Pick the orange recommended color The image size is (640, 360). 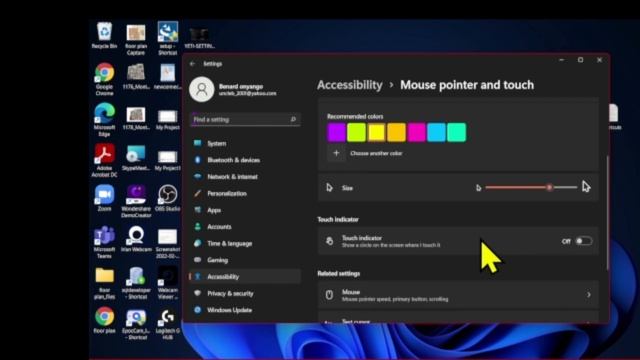click(396, 133)
